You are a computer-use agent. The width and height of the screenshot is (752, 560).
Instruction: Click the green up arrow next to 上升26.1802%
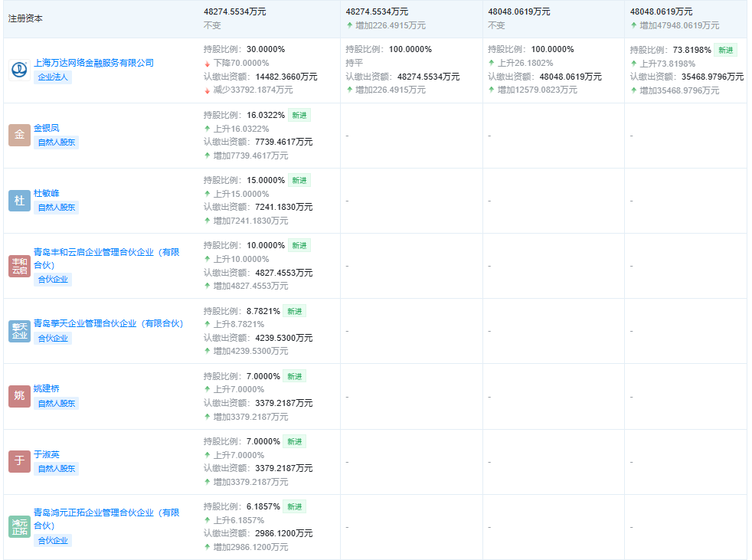(492, 62)
